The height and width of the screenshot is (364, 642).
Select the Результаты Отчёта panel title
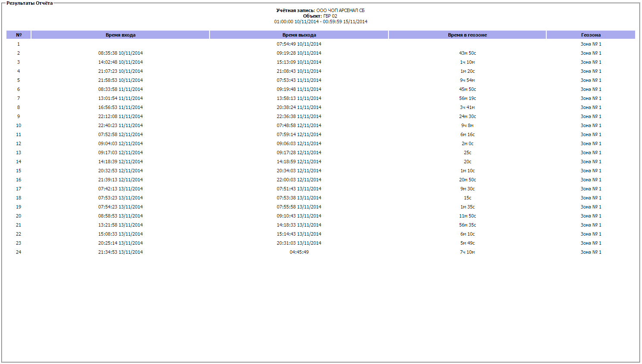point(29,3)
